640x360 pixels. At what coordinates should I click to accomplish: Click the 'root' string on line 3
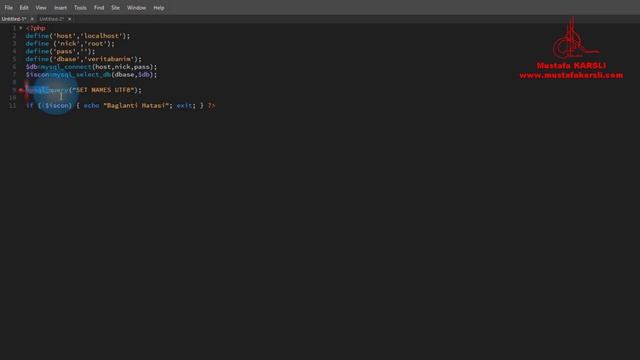point(96,44)
